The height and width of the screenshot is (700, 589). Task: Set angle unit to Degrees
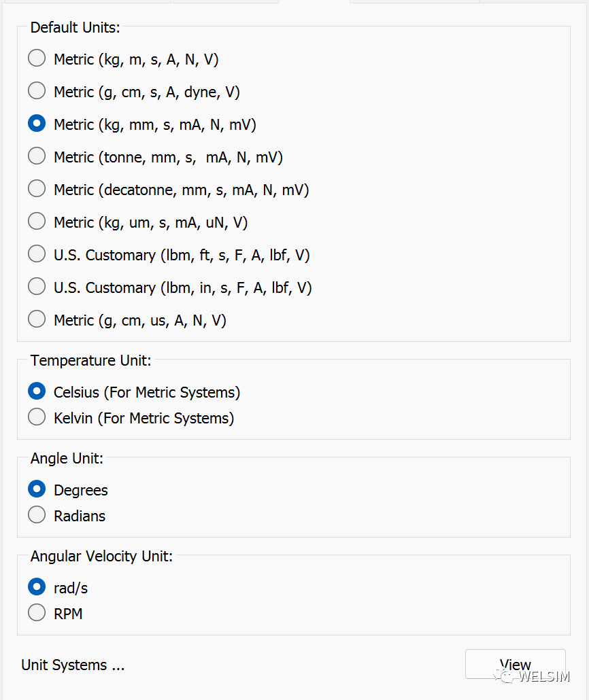pos(37,489)
